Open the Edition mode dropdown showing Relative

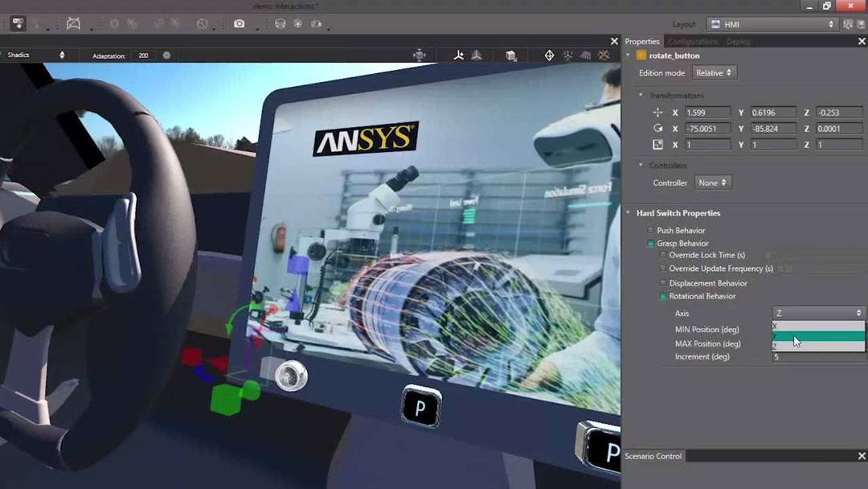pyautogui.click(x=714, y=72)
